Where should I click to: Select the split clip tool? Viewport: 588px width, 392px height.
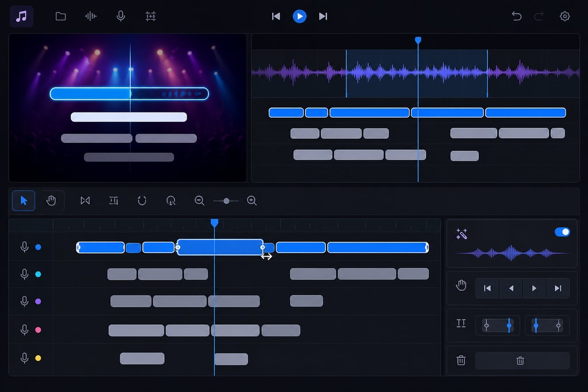(85, 200)
